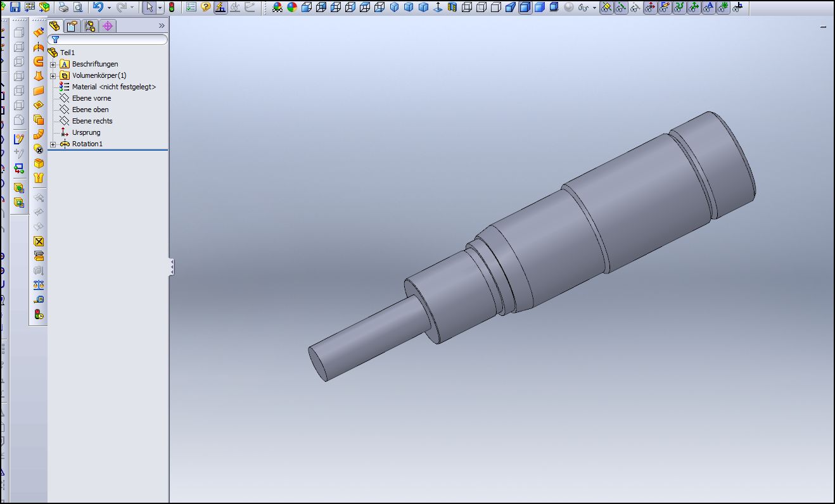Screen dimensions: 835x504
Task: Click the Print icon in the top toolbar
Action: (63, 8)
